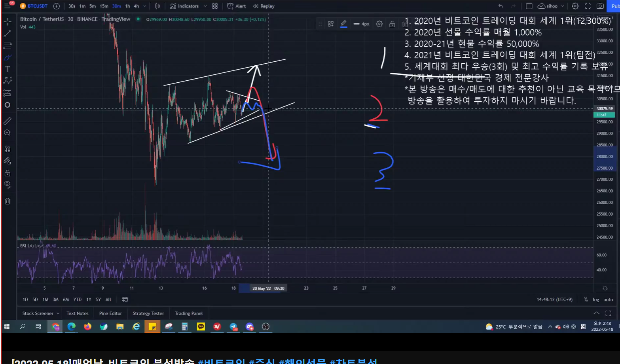This screenshot has height=364, width=620.
Task: Lock the selected drawing in floating toolbar
Action: (x=392, y=24)
